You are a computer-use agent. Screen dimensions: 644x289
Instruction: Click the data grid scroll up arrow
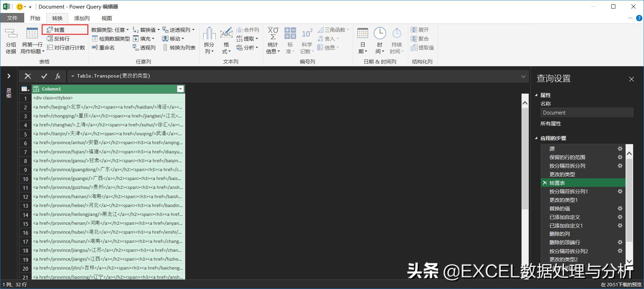coord(525,103)
